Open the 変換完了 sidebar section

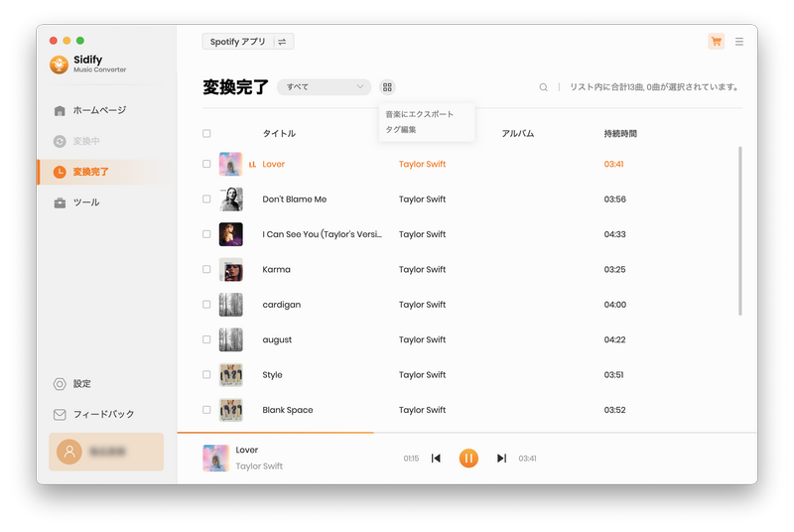pyautogui.click(x=106, y=172)
